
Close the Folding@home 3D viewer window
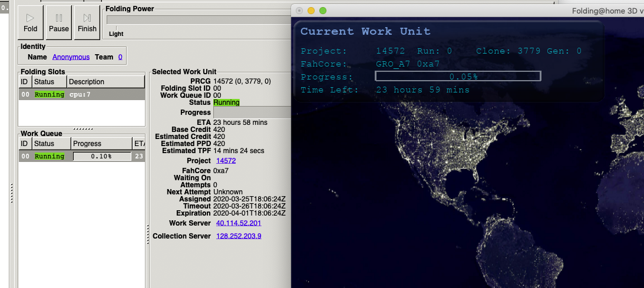pos(299,11)
